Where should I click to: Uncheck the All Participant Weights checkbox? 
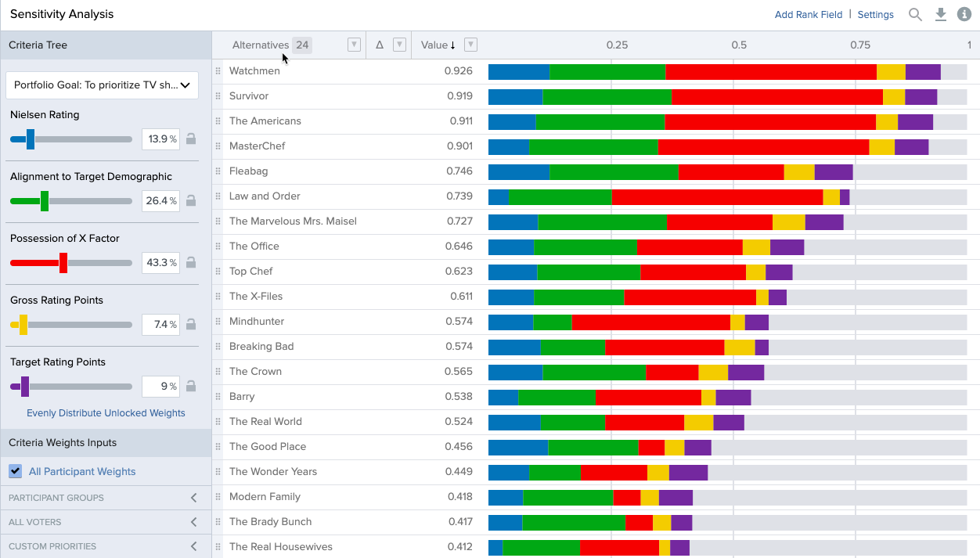15,471
